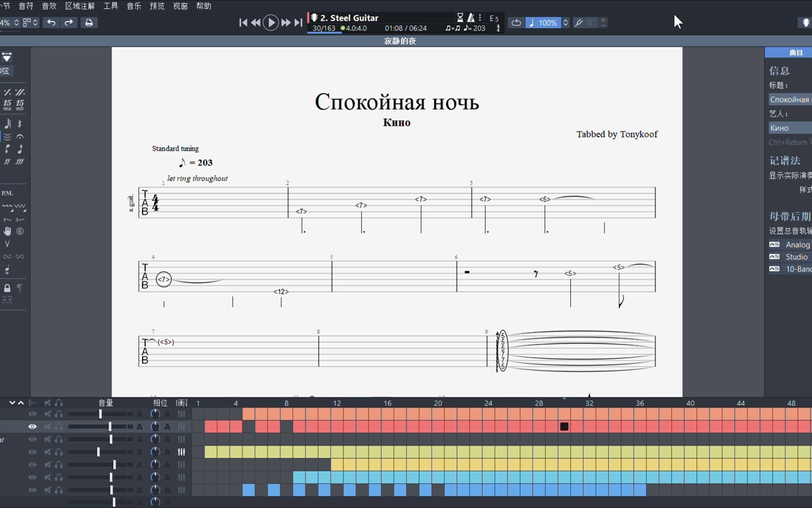812x508 pixels.
Task: Mute the top orange track
Action: point(48,414)
